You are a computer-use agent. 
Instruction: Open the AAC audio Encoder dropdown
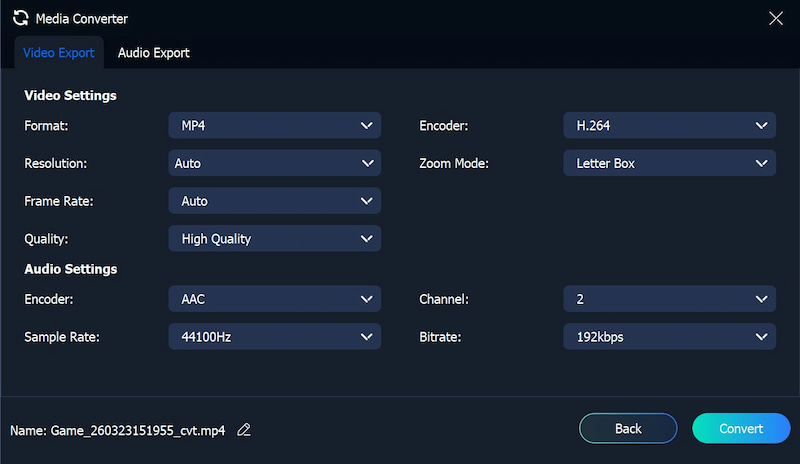coord(274,299)
